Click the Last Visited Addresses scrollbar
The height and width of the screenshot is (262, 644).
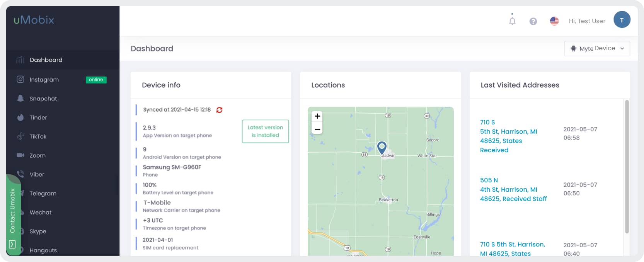tap(627, 167)
